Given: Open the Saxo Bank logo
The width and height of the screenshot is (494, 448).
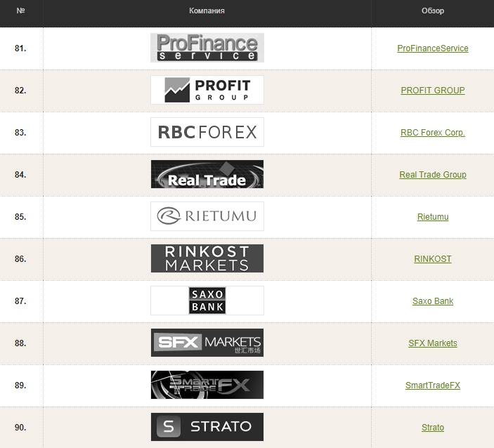Looking at the screenshot, I should [x=207, y=301].
